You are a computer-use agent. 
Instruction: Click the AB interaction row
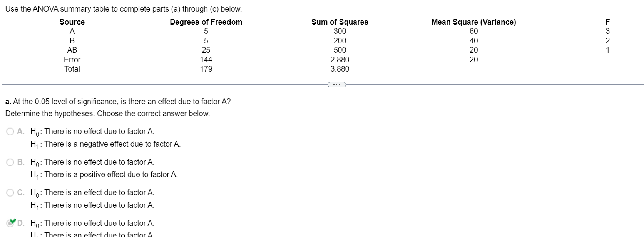72,50
